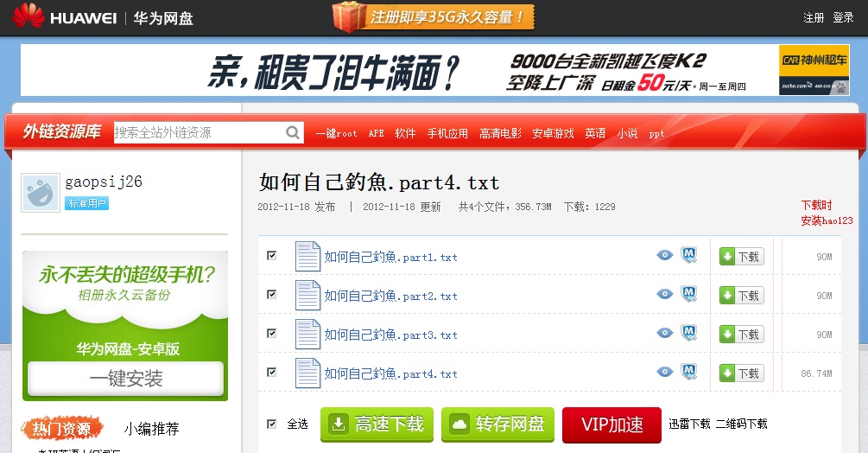The image size is (868, 453).
Task: Download part4.txt with 下载 button
Action: [741, 373]
